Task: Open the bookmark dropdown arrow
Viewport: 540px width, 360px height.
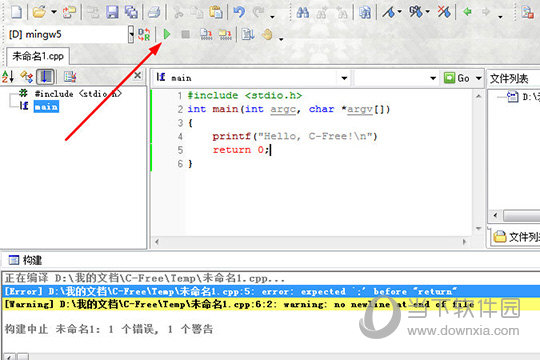Action: click(400, 12)
